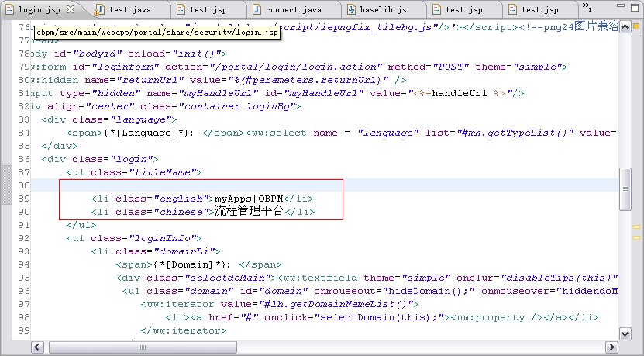644x356 pixels.
Task: Click line number 88 in gutter
Action: (24, 185)
